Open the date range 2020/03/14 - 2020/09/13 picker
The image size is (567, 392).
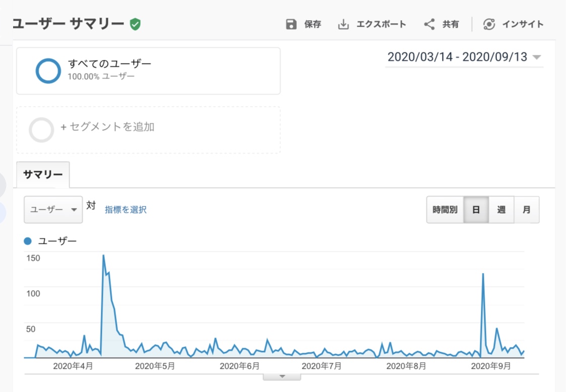click(464, 57)
